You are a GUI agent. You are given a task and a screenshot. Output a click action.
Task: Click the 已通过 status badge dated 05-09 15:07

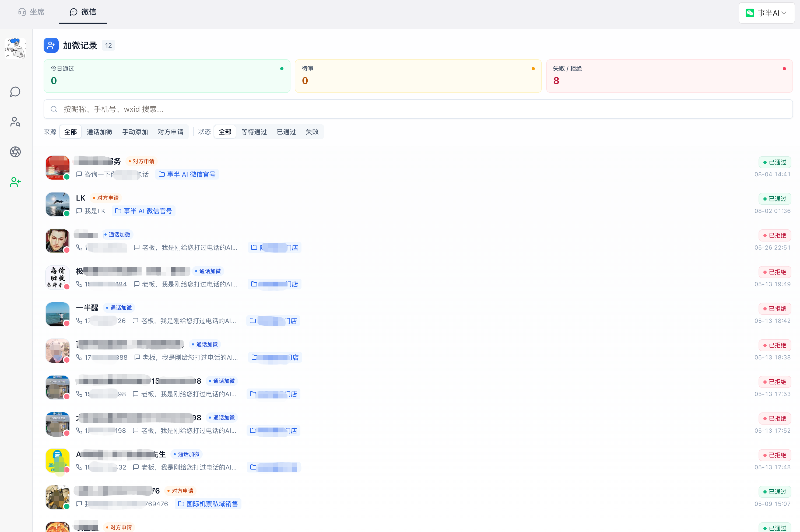pyautogui.click(x=775, y=492)
